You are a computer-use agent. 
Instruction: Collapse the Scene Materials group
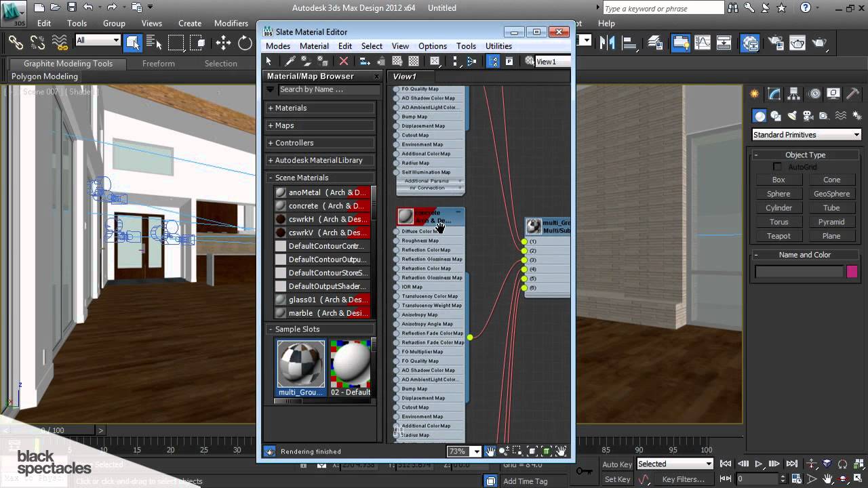(320, 178)
